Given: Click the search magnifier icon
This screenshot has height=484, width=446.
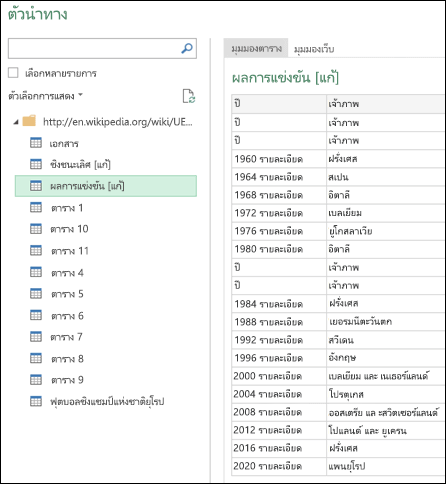Looking at the screenshot, I should pos(187,48).
